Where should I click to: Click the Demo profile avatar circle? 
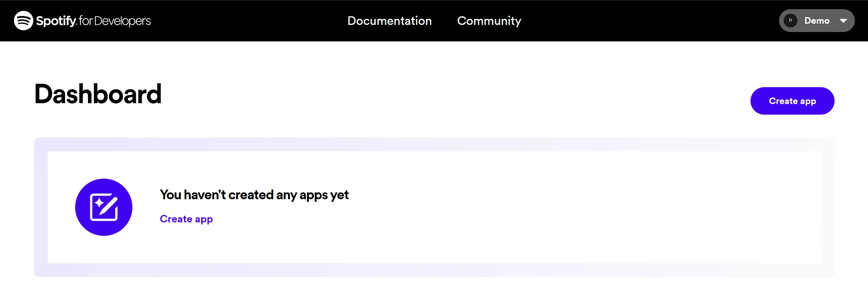coord(790,21)
